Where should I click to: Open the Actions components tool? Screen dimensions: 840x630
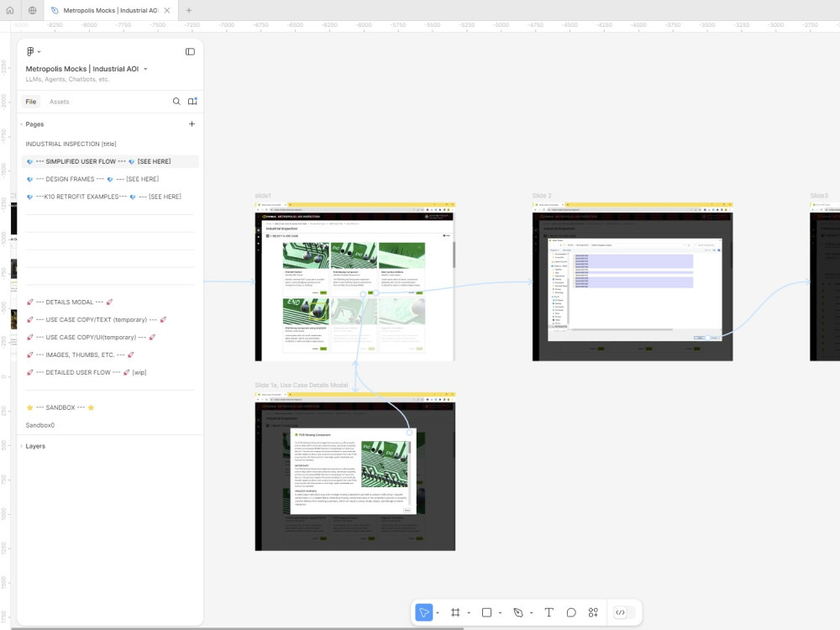593,612
